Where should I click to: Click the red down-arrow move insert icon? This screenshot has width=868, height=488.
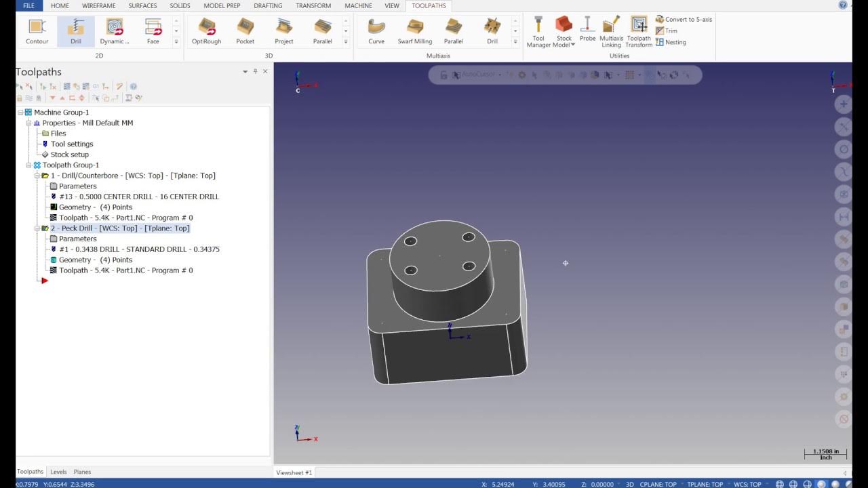click(x=53, y=98)
